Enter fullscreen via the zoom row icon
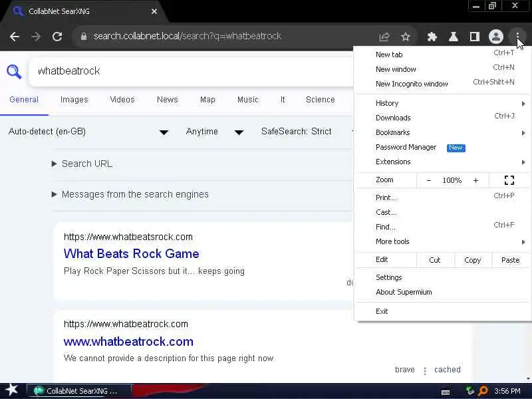Viewport: 532px width, 399px height. (509, 180)
